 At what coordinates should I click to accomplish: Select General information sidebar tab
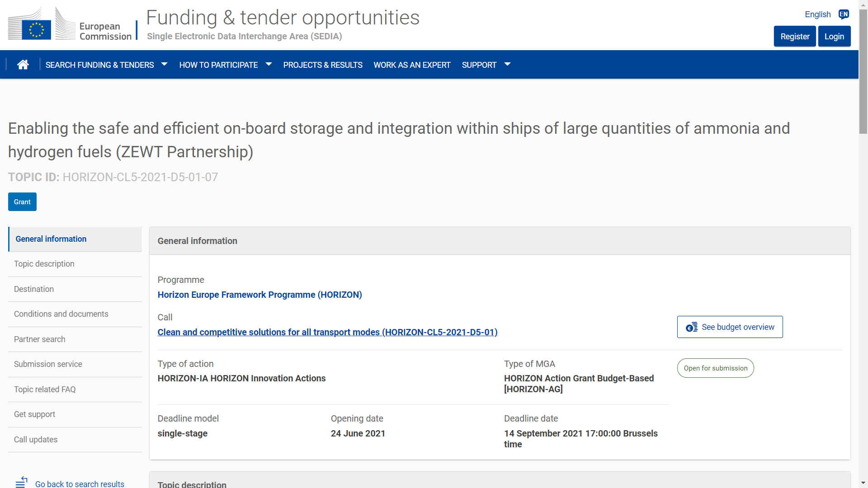click(75, 239)
